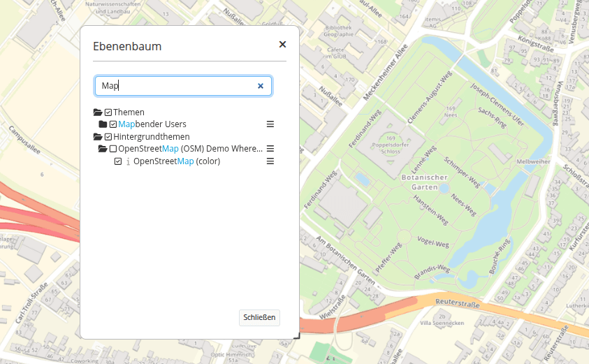
Task: Focus the layer search input field
Action: 175,86
